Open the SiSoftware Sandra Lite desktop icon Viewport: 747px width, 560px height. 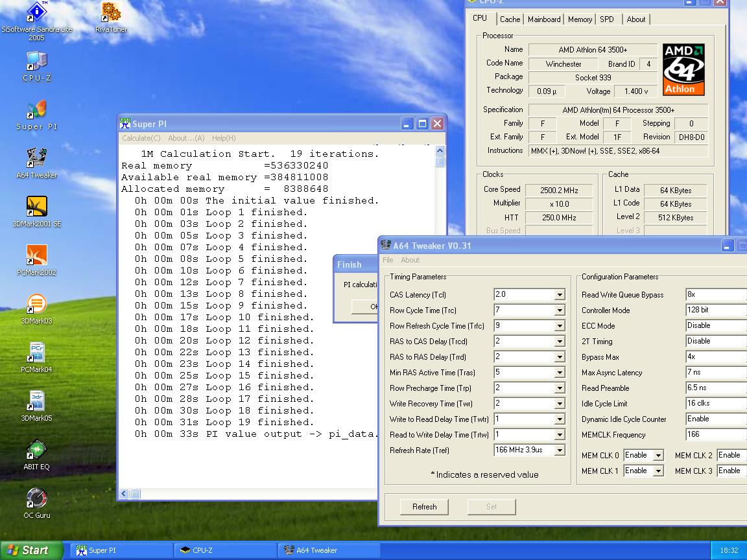coord(36,13)
